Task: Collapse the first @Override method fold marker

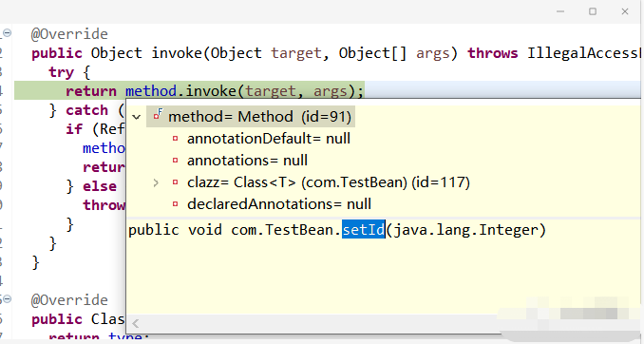Action: (x=7, y=33)
